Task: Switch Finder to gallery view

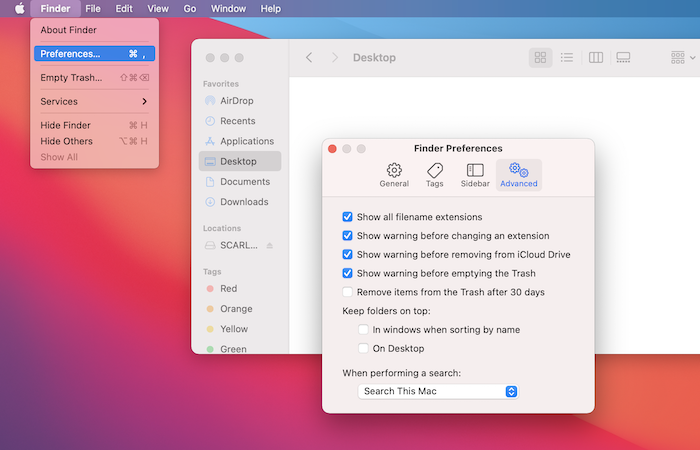Action: pos(623,58)
